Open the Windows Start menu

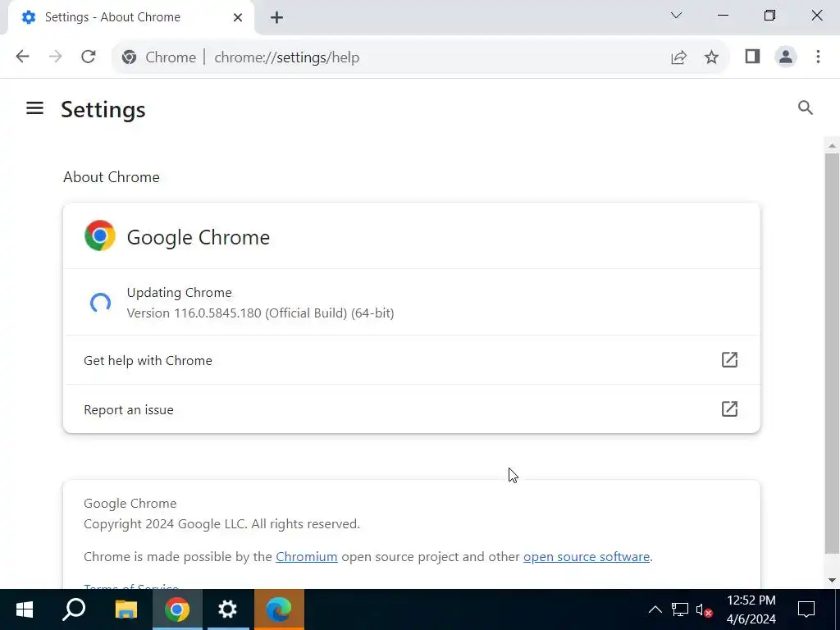[25, 609]
